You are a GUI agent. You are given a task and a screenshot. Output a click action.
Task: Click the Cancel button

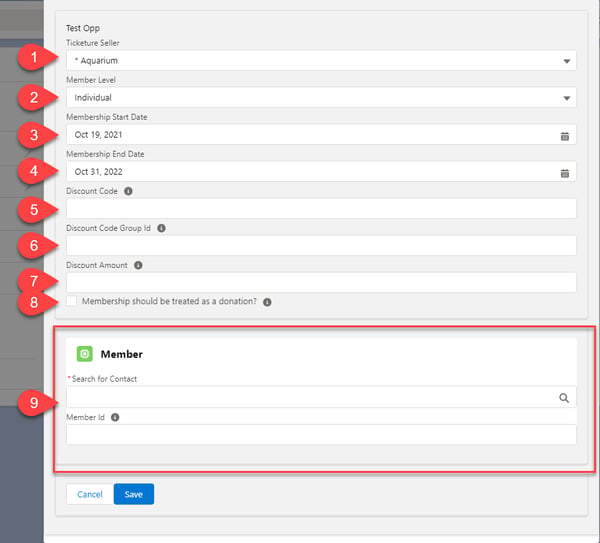(90, 494)
